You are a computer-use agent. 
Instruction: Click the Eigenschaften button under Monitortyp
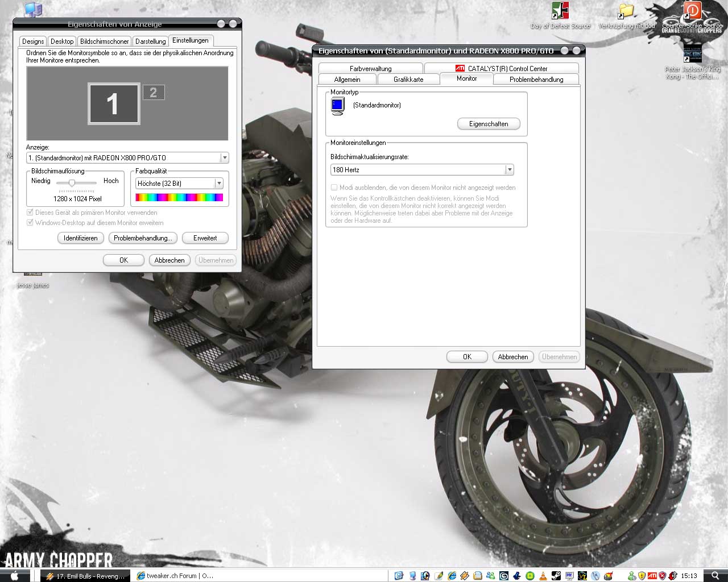pos(489,124)
